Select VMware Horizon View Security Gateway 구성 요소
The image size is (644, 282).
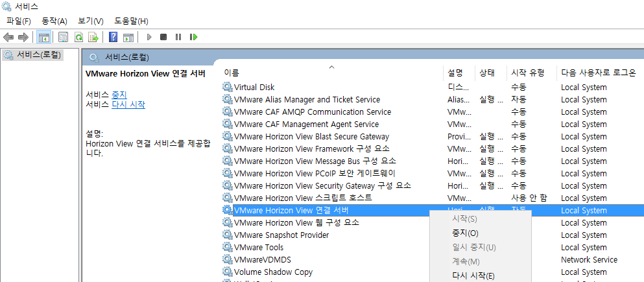pyautogui.click(x=322, y=185)
